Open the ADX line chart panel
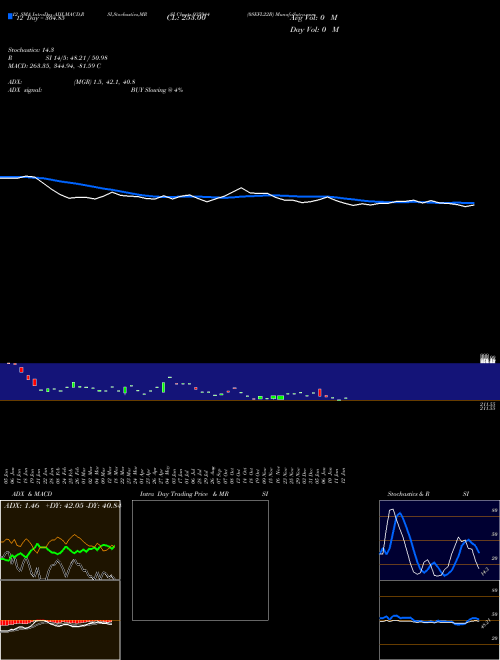This screenshot has height=660, width=500. click(60, 540)
